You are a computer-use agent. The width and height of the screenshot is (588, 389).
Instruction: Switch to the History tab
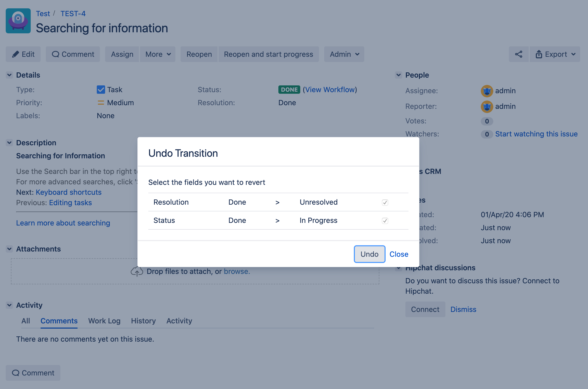(143, 321)
